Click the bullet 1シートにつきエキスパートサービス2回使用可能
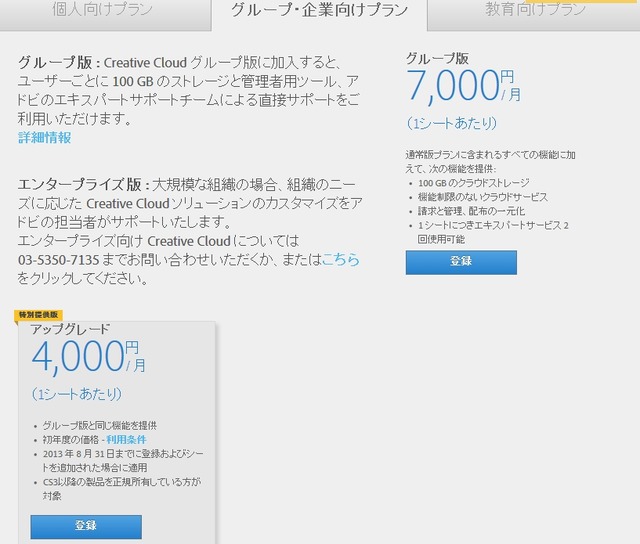The width and height of the screenshot is (640, 544). pos(493,232)
